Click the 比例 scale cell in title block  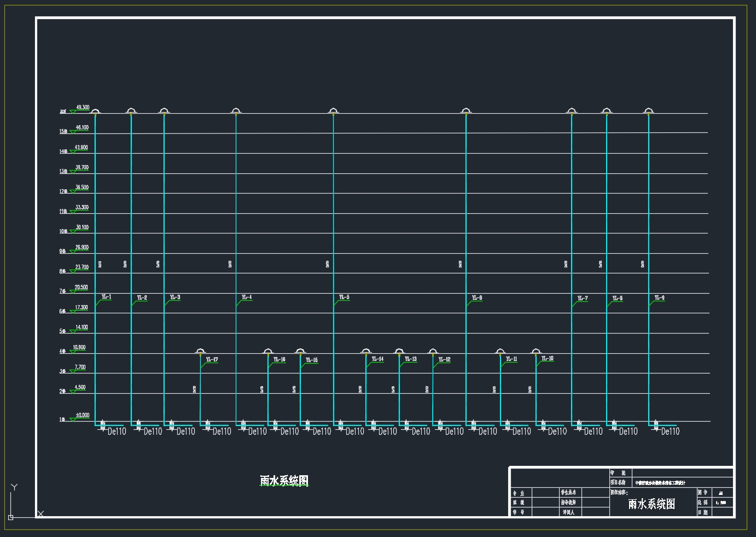tap(703, 502)
